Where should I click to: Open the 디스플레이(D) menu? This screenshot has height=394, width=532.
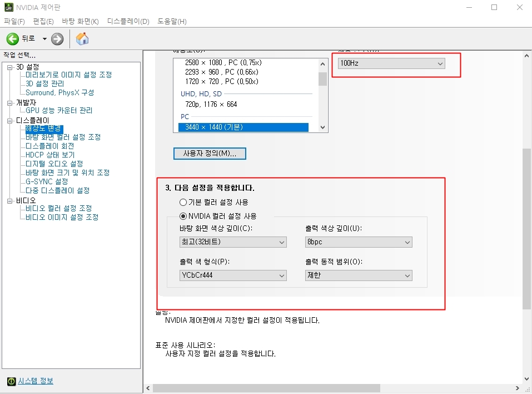(128, 21)
